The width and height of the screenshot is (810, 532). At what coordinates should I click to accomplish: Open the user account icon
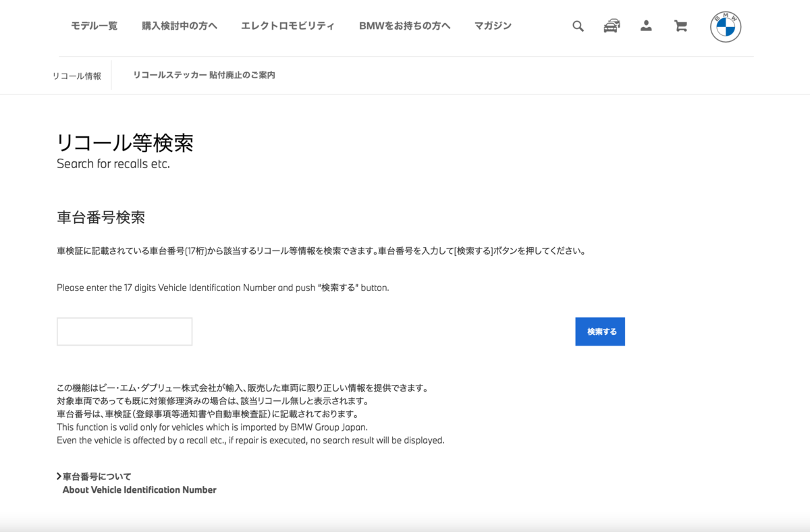646,26
